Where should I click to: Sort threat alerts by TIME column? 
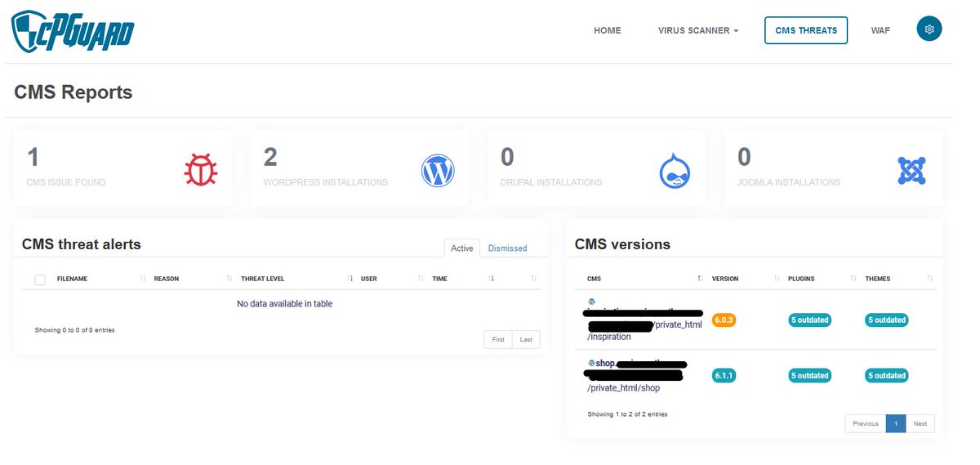pos(440,279)
